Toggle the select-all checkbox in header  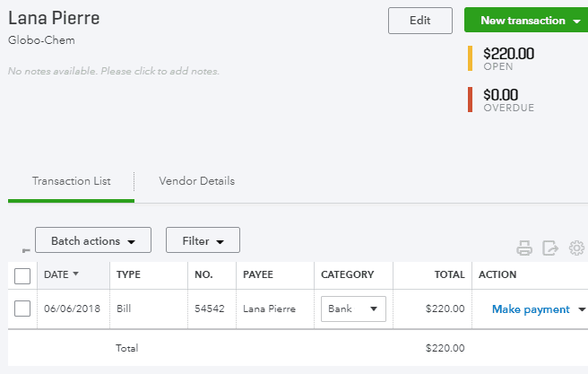[x=22, y=276]
